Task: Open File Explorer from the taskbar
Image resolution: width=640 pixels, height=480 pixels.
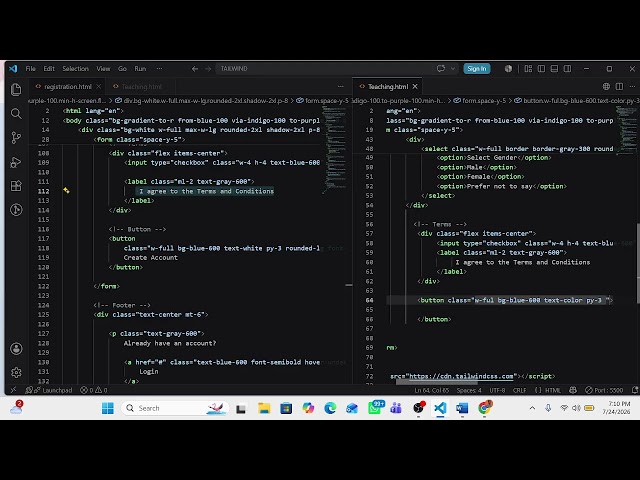Action: pyautogui.click(x=264, y=408)
